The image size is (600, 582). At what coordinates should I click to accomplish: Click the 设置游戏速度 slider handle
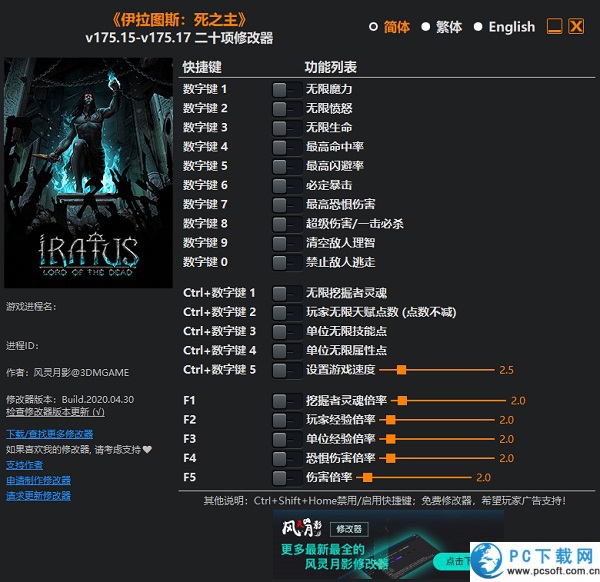point(401,370)
